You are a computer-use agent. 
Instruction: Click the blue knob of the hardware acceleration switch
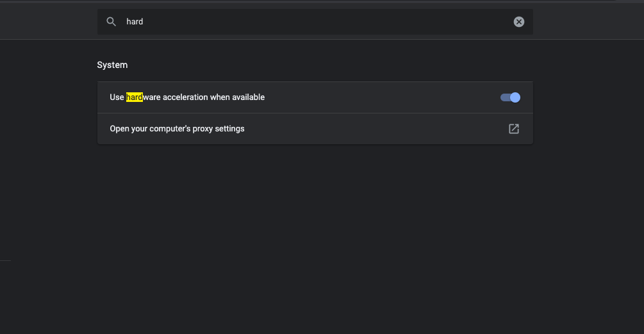click(x=515, y=97)
